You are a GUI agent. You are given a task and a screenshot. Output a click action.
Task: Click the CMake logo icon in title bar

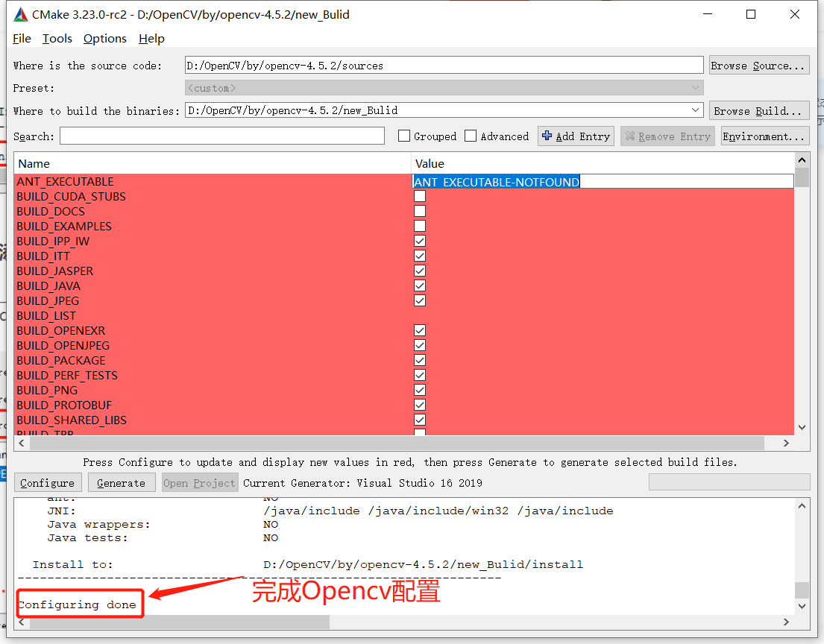21,15
